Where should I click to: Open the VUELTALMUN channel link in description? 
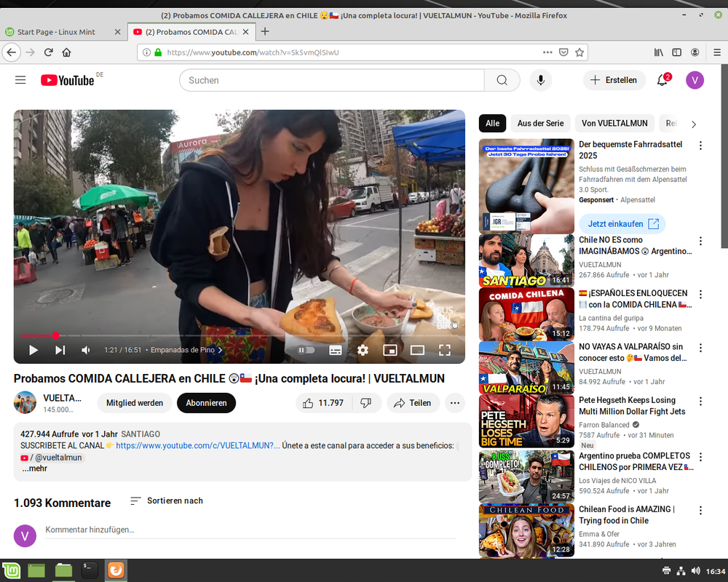point(198,445)
